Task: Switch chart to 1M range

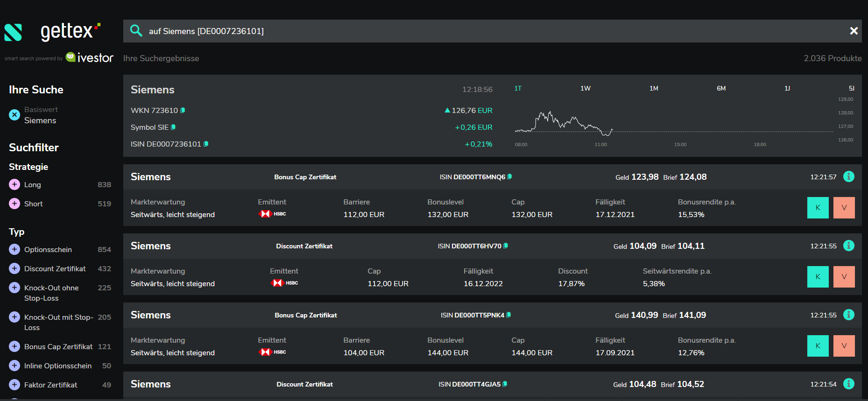Action: pos(654,88)
